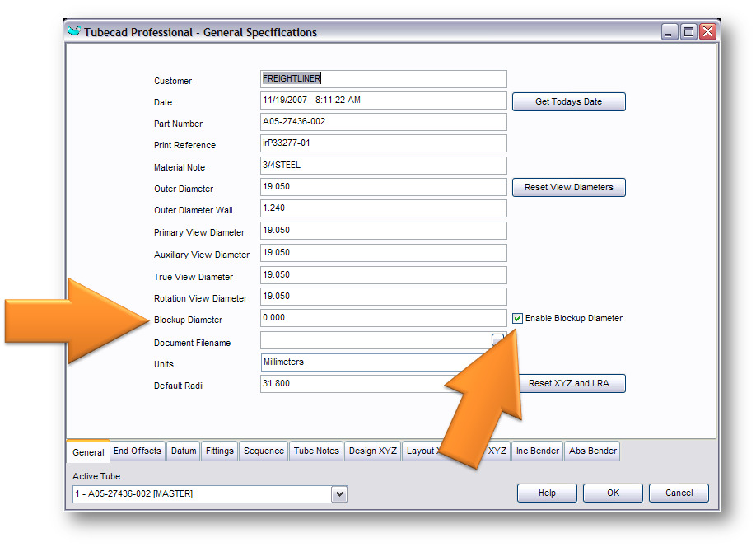Click the Tubecad fish icon in title bar
The image size is (756, 547).
(74, 32)
